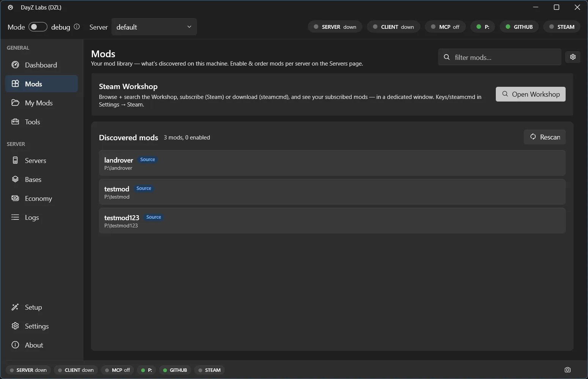
Task: Click the top MCP off status pill
Action: pos(445,27)
